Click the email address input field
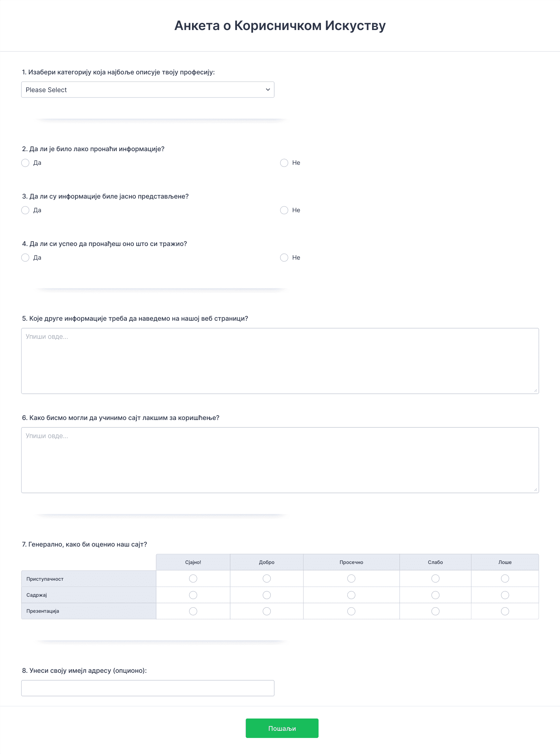Viewport: 560px width, 754px height. coord(148,688)
